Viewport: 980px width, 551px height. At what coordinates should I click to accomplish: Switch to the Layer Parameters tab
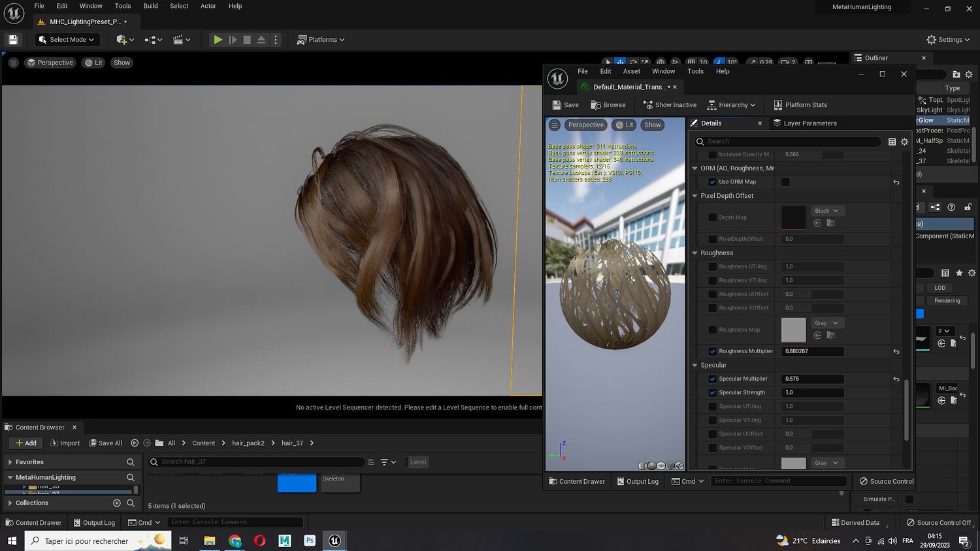pyautogui.click(x=805, y=123)
